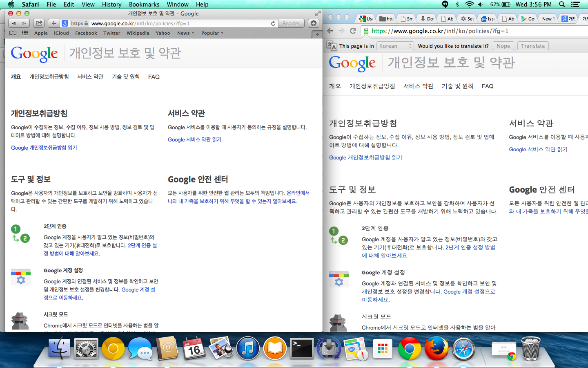Screen dimensions: 588x368
Task: Open iTunes from the Dock
Action: (247, 348)
